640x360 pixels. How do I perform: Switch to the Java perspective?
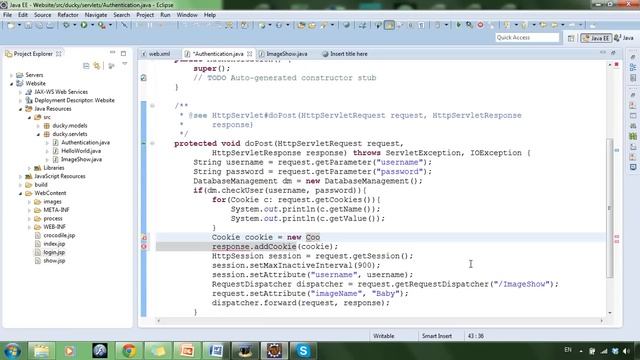point(624,38)
